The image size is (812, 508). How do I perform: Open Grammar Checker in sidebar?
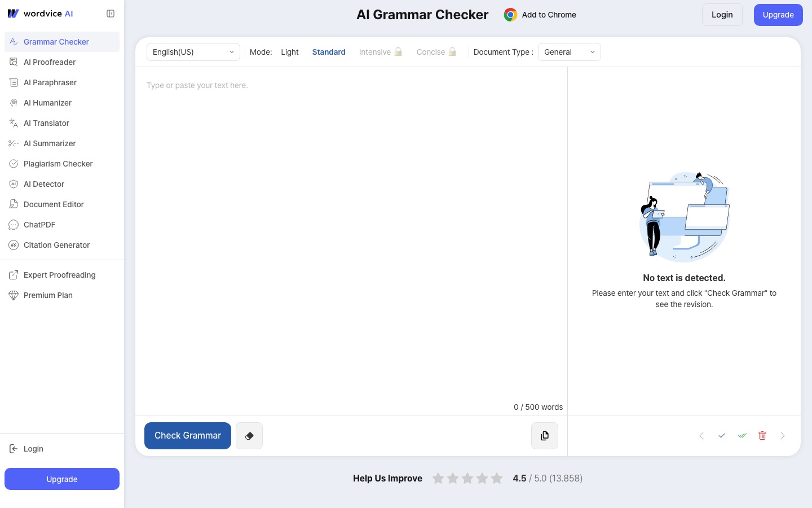[x=62, y=42]
